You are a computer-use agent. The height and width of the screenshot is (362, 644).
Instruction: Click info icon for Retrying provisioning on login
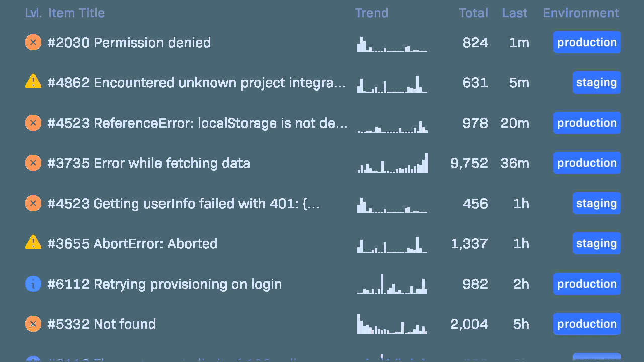coord(33,284)
